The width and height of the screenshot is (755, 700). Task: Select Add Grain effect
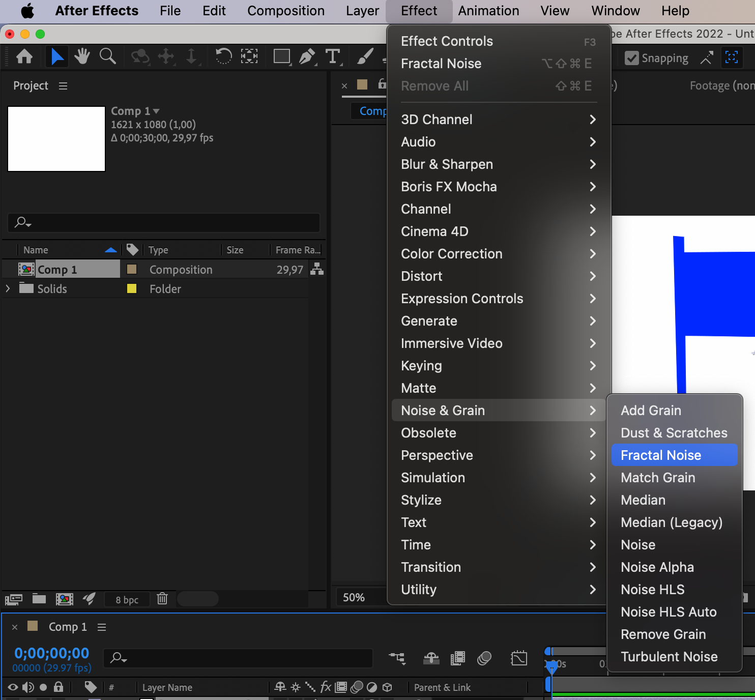(674, 411)
